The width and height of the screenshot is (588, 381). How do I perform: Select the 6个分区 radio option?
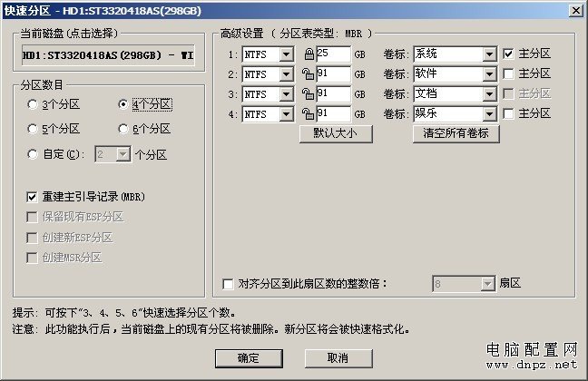pos(123,129)
